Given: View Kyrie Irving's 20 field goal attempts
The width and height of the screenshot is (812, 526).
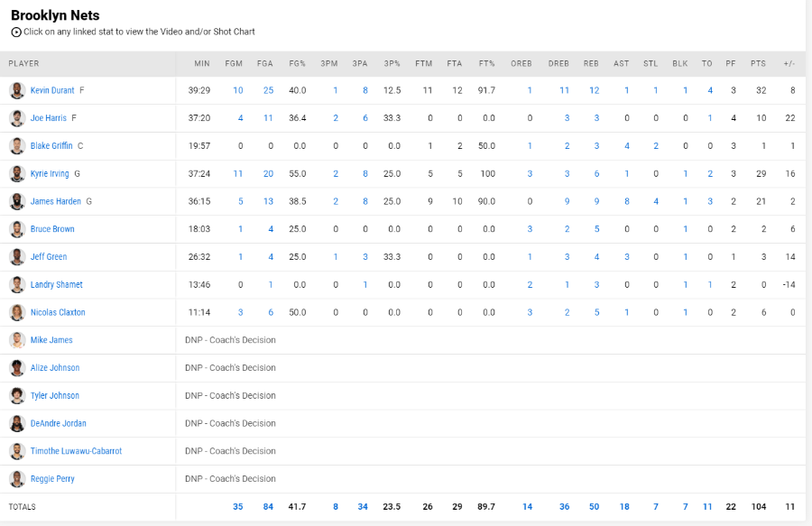Looking at the screenshot, I should coord(268,174).
